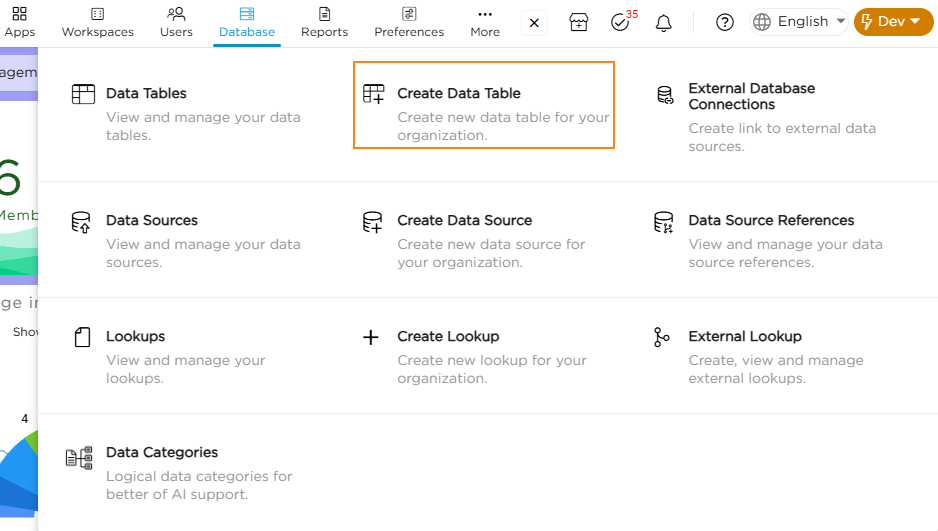The width and height of the screenshot is (938, 531).
Task: Click the Data Source References icon
Action: tap(663, 222)
